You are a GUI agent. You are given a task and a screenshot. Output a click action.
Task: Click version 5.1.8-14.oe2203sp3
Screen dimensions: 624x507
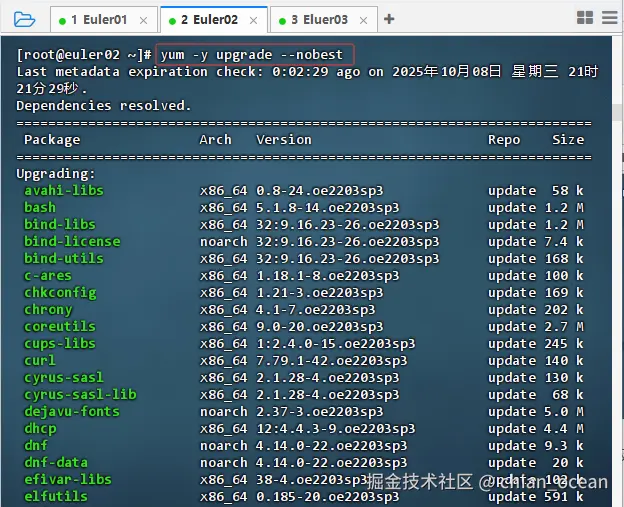coord(328,207)
